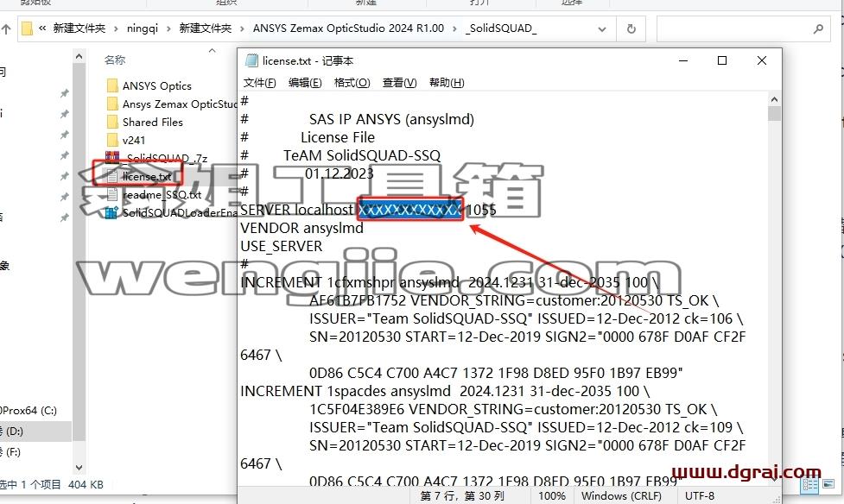The height and width of the screenshot is (504, 844).
Task: Open the ANSYS Optics folder
Action: pos(156,86)
